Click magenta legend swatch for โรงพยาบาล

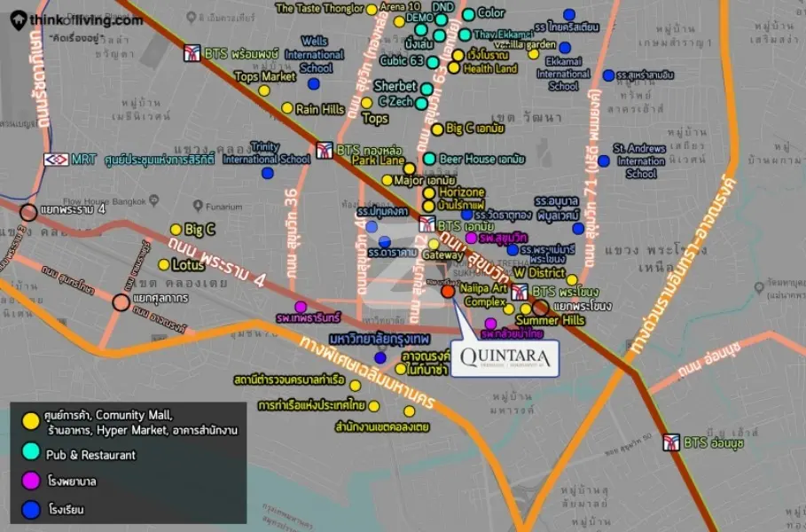(31, 481)
